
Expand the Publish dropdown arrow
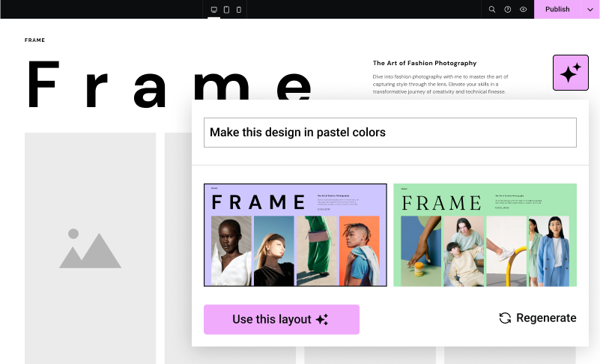pyautogui.click(x=589, y=9)
